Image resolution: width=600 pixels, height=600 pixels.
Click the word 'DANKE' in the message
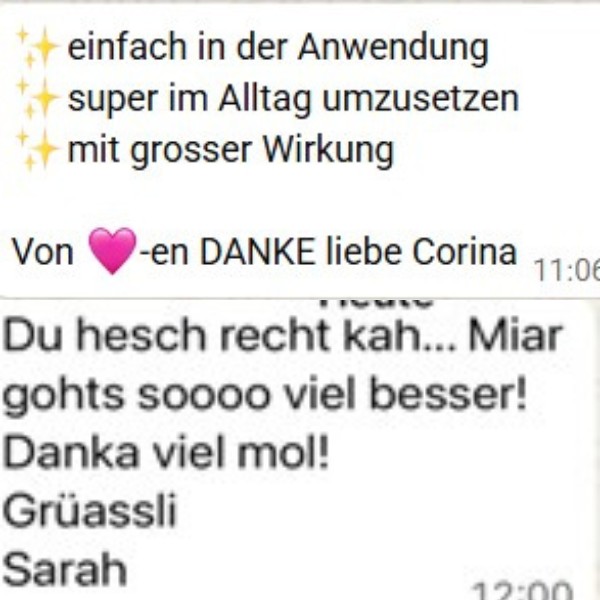coord(258,252)
